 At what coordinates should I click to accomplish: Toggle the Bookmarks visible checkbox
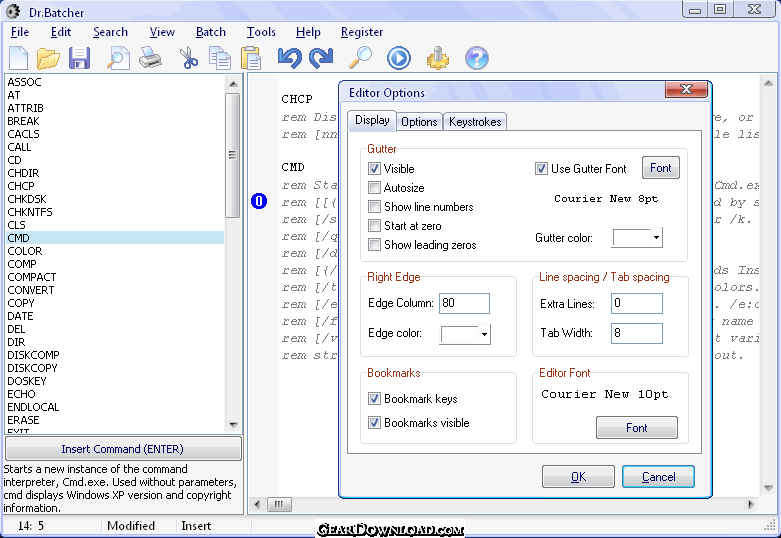(x=374, y=423)
